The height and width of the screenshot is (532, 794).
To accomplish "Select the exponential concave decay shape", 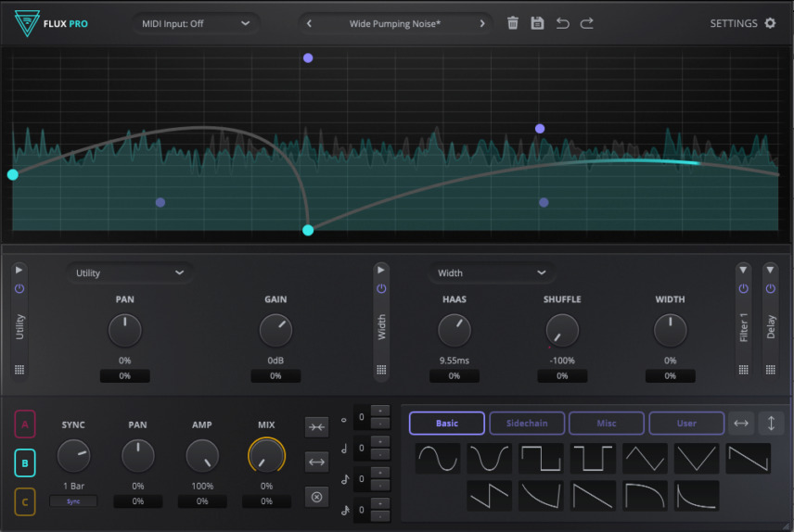I will (697, 496).
